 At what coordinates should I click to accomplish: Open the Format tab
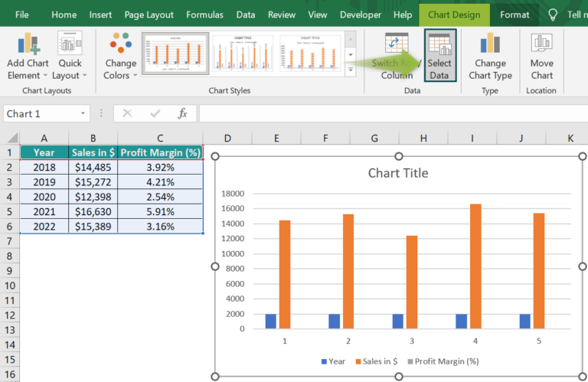(514, 15)
